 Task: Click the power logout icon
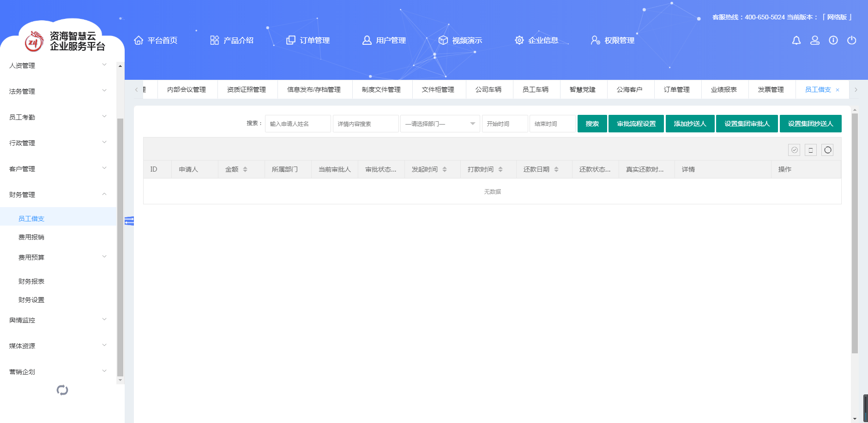click(x=852, y=41)
